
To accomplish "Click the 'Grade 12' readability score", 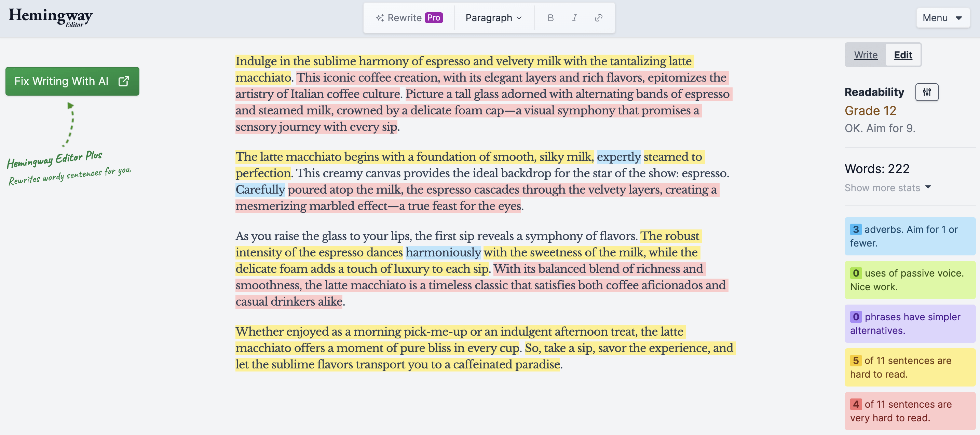I will pos(870,111).
